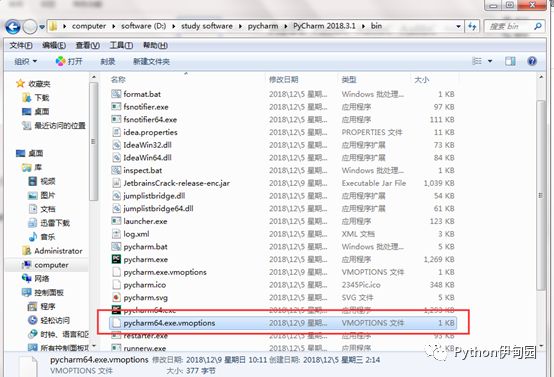554x377 pixels.
Task: Click the refresh button beside address bar
Action: (472, 26)
